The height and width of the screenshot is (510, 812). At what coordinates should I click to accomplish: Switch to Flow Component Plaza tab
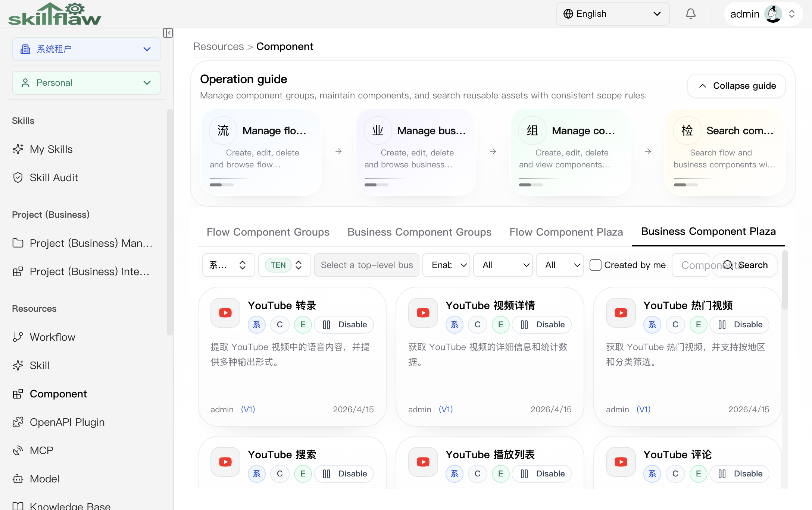coord(566,232)
